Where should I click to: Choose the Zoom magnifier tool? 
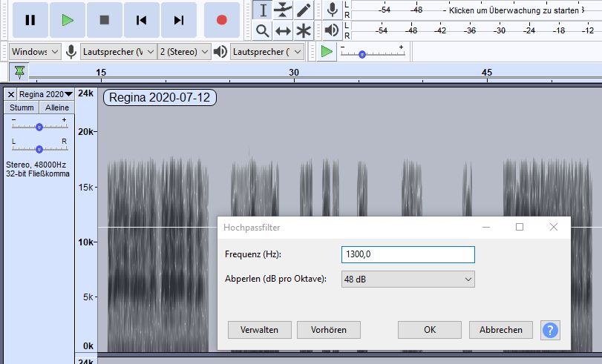click(x=262, y=30)
